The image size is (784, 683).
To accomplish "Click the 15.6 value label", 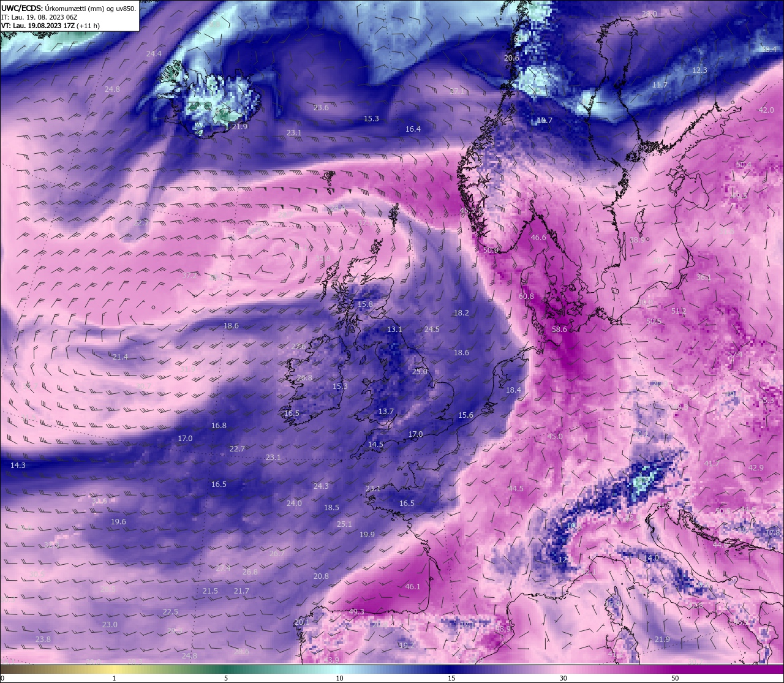I will [x=466, y=415].
